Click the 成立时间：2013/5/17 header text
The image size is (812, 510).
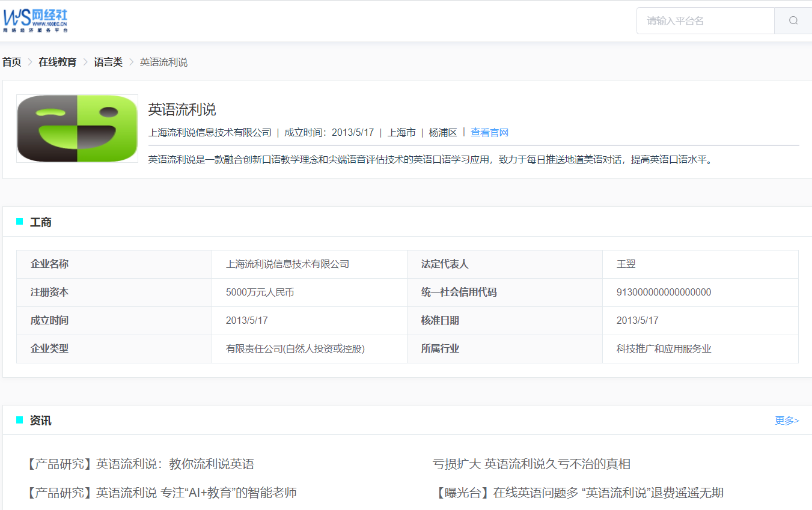[x=329, y=132]
